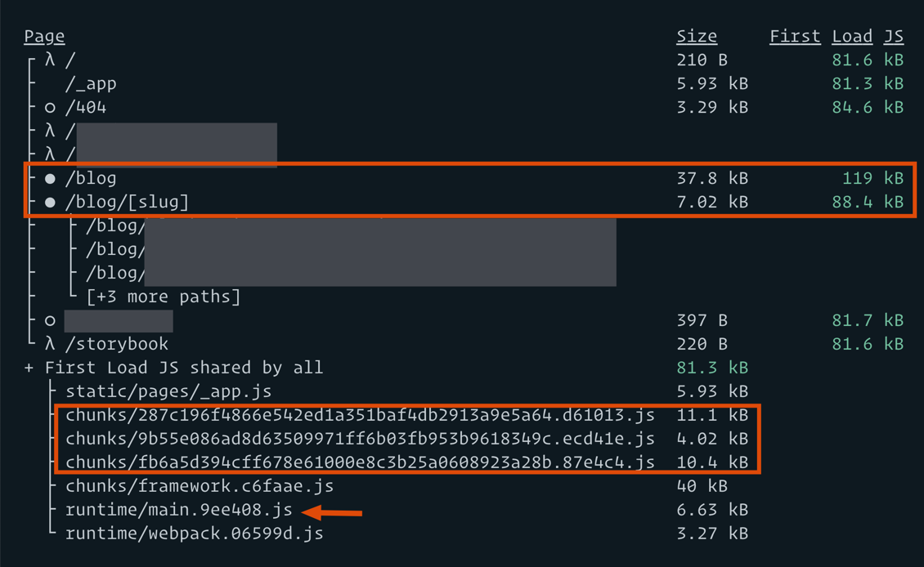The height and width of the screenshot is (567, 924).
Task: Click the hollow circle icon beside /404
Action: pyautogui.click(x=50, y=107)
